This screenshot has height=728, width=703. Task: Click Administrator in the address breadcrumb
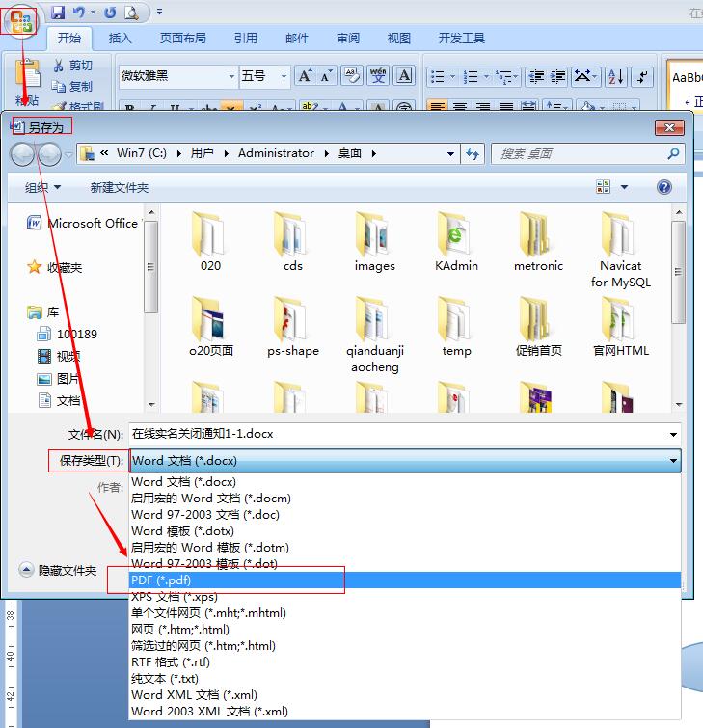276,153
